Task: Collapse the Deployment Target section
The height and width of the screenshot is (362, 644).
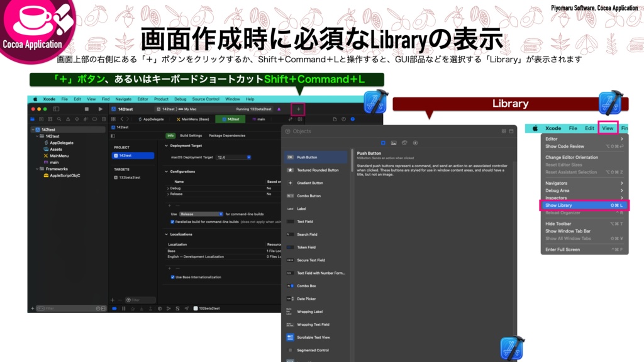Action: [x=166, y=146]
